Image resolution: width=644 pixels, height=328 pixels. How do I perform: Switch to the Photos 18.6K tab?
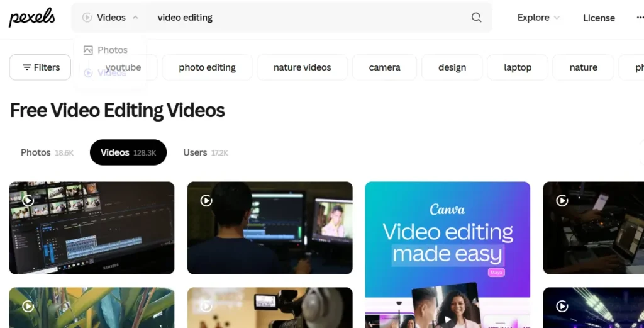point(47,152)
